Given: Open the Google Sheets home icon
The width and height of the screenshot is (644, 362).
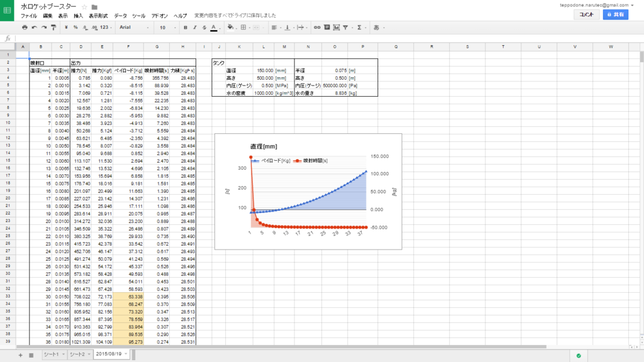Looking at the screenshot, I should click(x=7, y=10).
